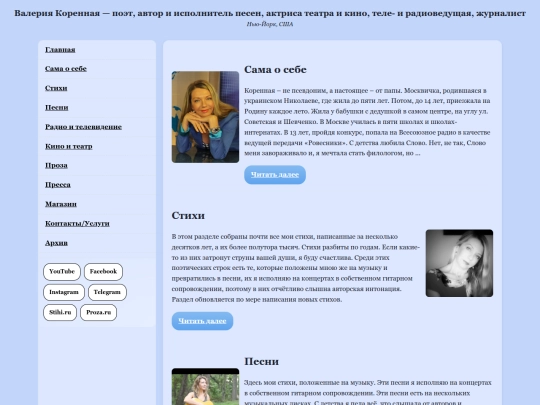Viewport: 540px width, 405px height.
Task: Go to the Архив section
Action: tap(56, 243)
